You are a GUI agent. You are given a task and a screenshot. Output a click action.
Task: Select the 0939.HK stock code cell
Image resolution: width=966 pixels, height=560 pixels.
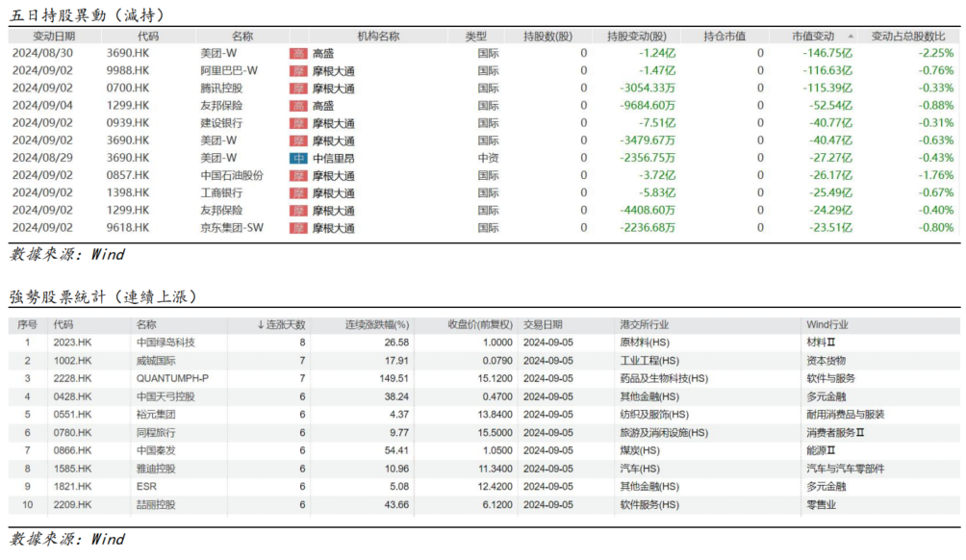coord(128,123)
